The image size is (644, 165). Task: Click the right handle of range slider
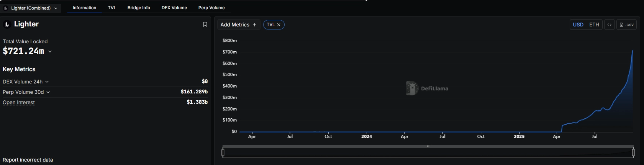click(633, 152)
